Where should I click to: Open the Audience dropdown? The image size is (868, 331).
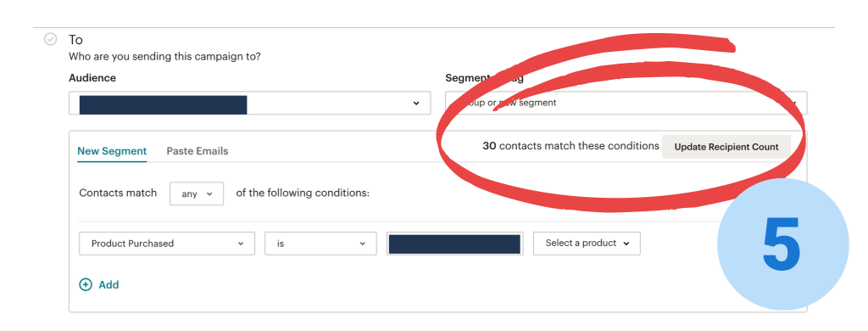click(x=250, y=104)
